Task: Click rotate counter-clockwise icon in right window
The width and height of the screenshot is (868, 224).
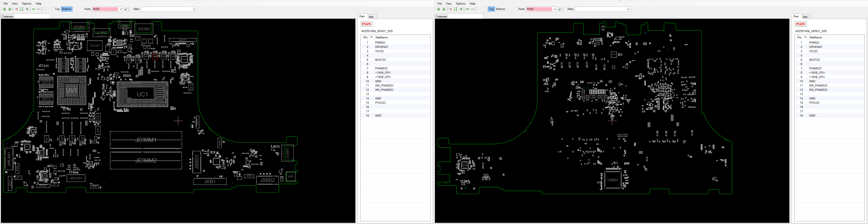Action: [x=439, y=9]
